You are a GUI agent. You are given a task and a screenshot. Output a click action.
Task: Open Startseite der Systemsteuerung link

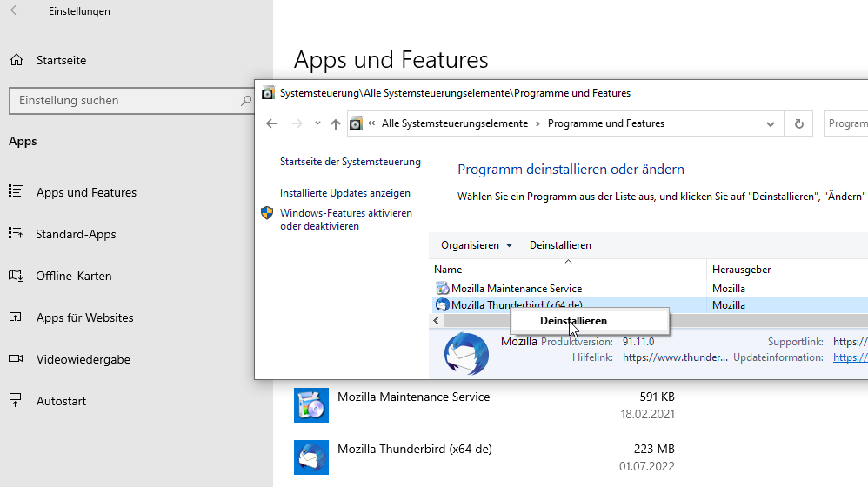[x=350, y=162]
